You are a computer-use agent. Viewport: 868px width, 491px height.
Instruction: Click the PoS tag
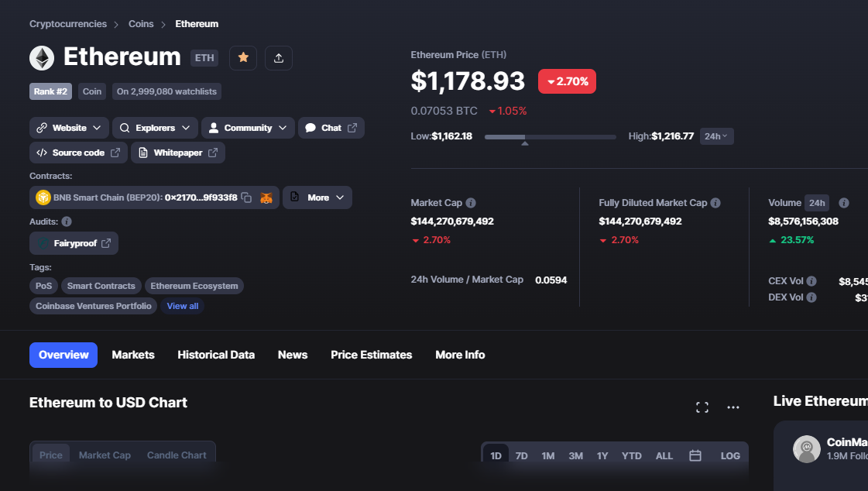(x=43, y=286)
